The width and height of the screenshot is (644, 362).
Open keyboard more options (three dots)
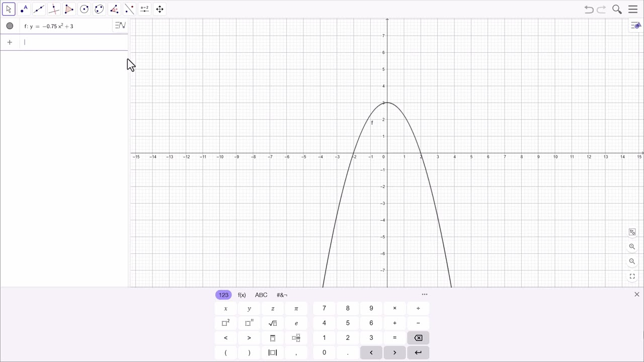pyautogui.click(x=425, y=295)
